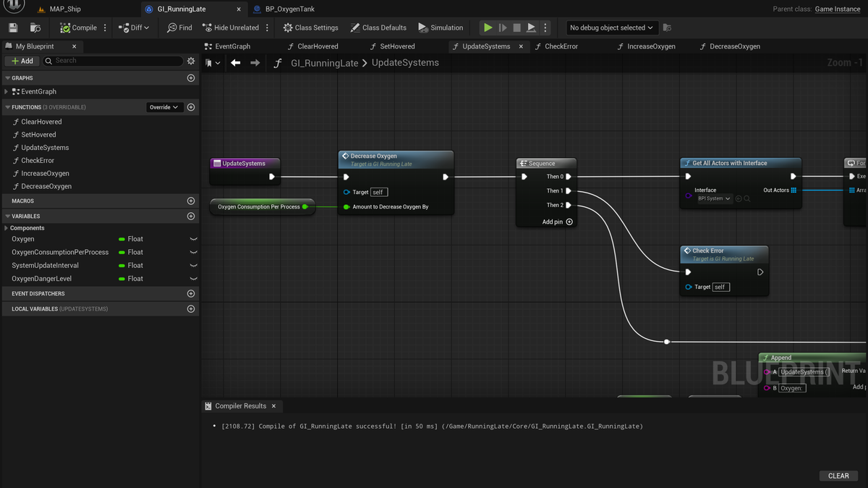Switch to the ClearHovered function tab
This screenshot has width=868, height=488.
(318, 46)
